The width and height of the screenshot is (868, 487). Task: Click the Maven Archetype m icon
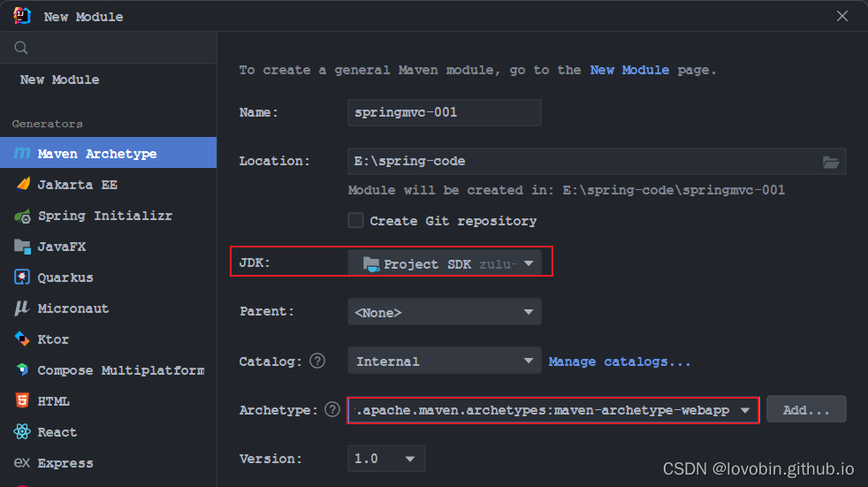click(x=22, y=153)
